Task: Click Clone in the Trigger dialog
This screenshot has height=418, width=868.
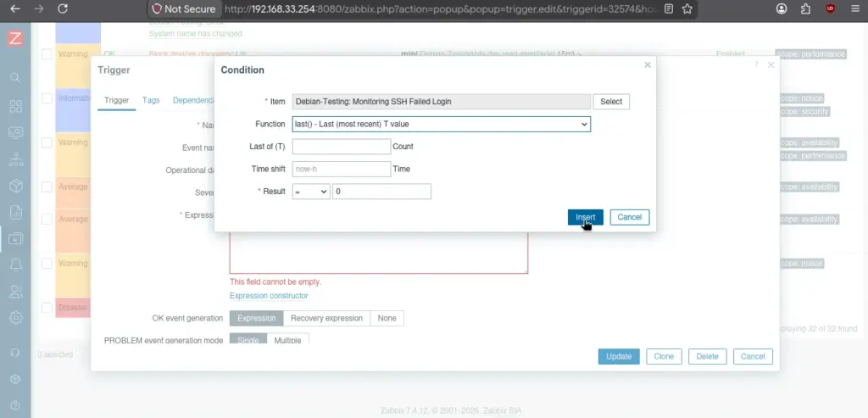Action: (x=664, y=357)
